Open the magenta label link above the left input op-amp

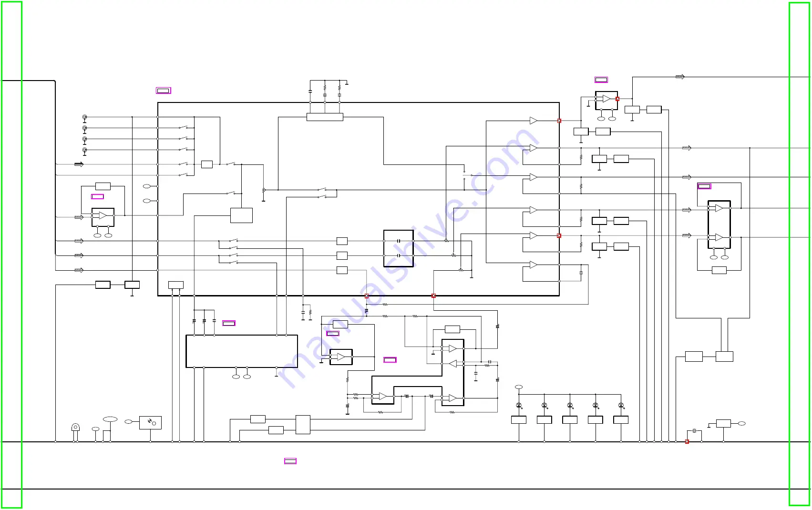(97, 196)
